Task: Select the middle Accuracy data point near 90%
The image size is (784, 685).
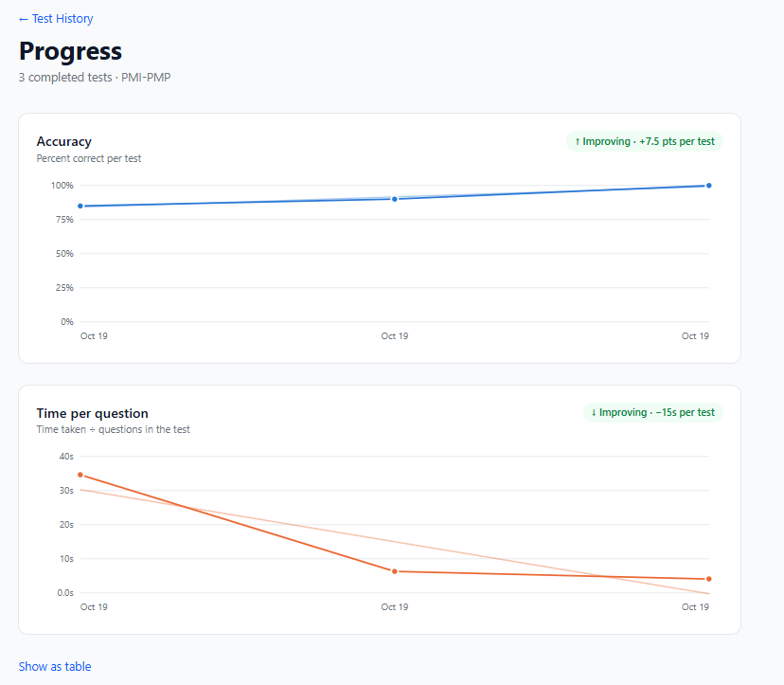Action: (x=395, y=199)
